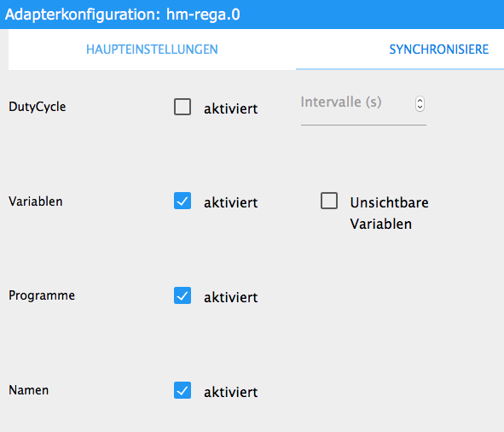The width and height of the screenshot is (504, 432).
Task: Untick the Namen aktiviert checkbox
Action: click(x=182, y=390)
